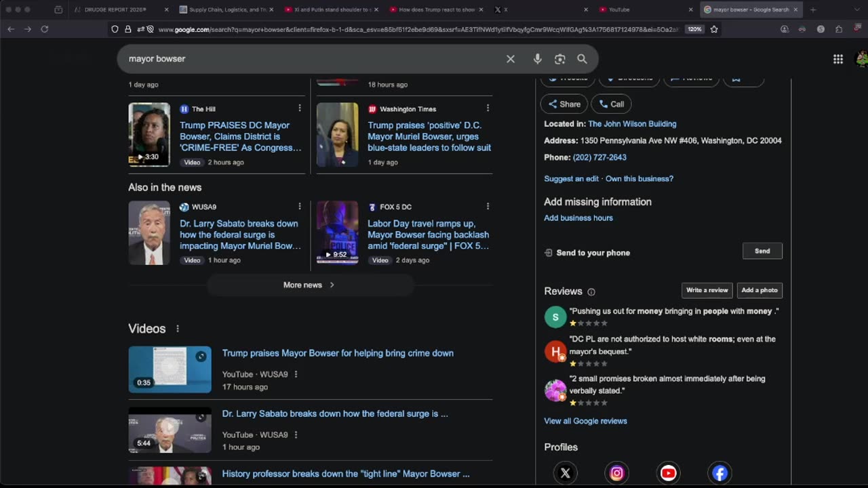Open Videos section options menu

tap(178, 329)
